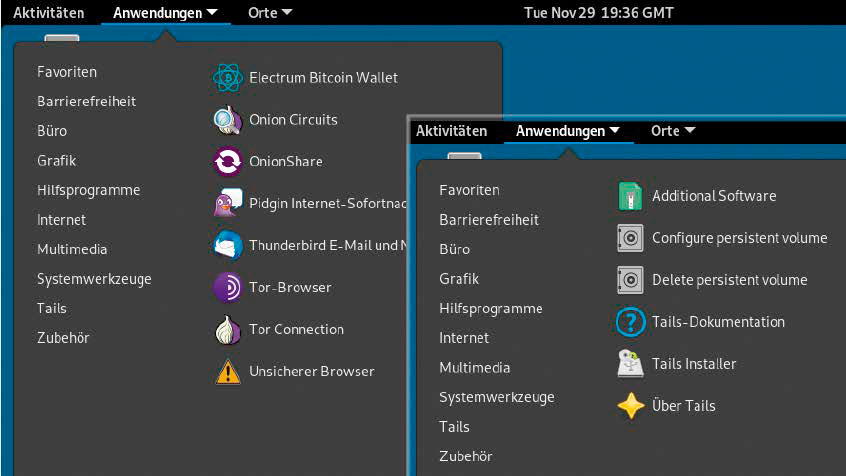Open the Orte dropdown in top bar
The image size is (846, 476).
[x=270, y=13]
